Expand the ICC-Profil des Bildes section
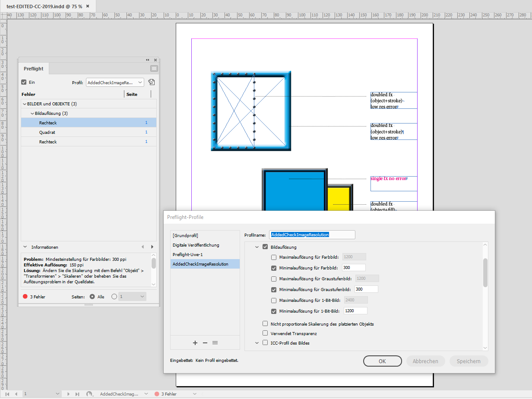This screenshot has height=399, width=532. coord(257,342)
